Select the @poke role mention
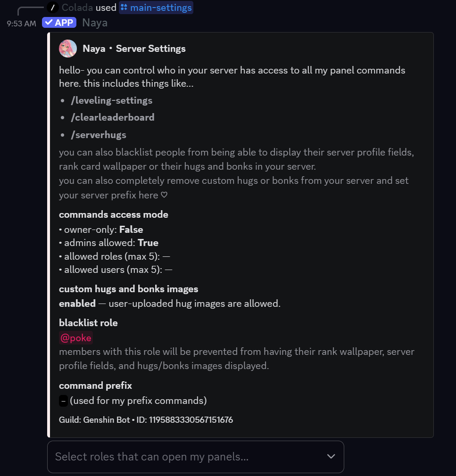 click(x=75, y=337)
